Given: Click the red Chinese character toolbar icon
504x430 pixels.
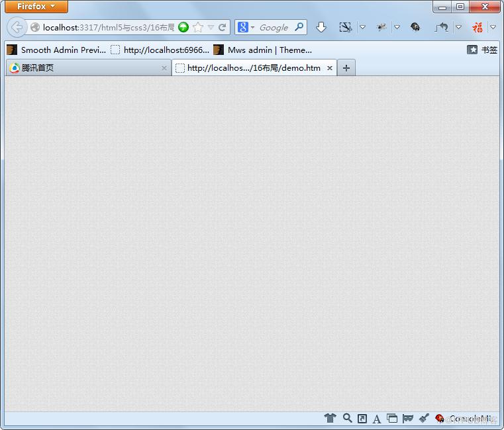Looking at the screenshot, I should pyautogui.click(x=478, y=27).
